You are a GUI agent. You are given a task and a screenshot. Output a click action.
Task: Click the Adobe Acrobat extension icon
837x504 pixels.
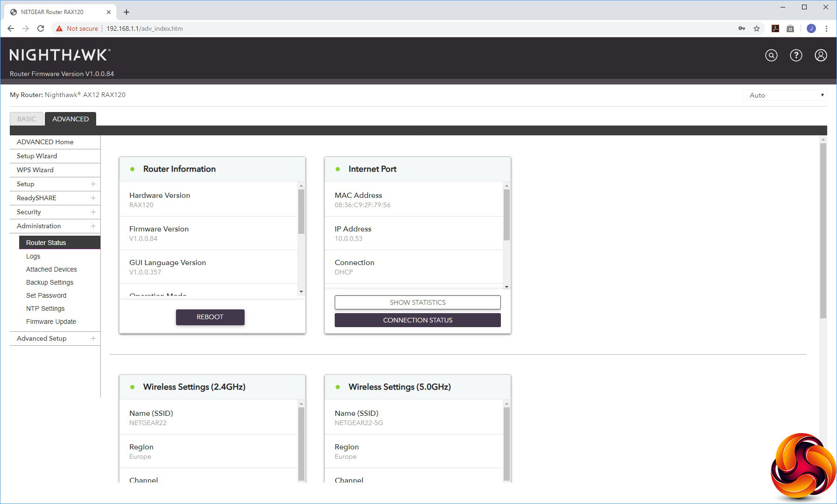[775, 28]
